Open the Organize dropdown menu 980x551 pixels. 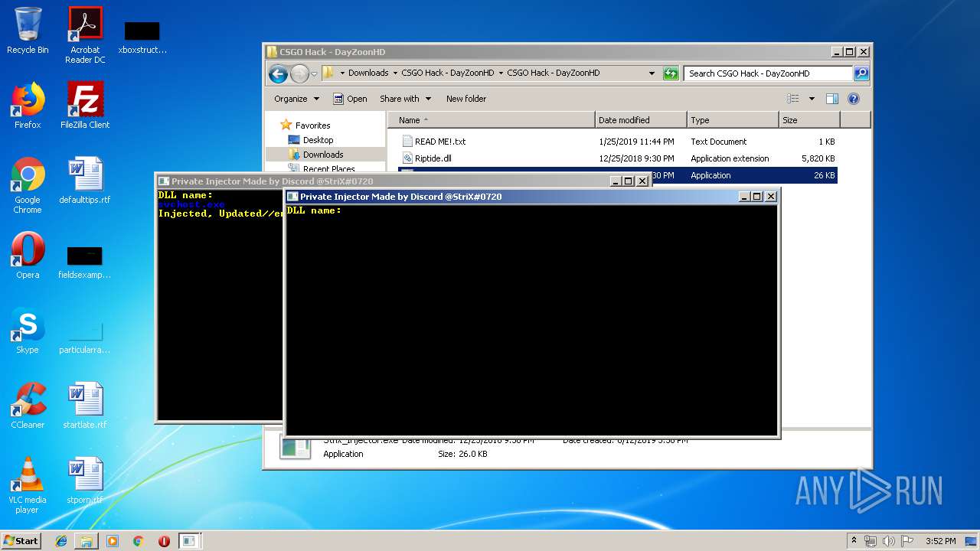(x=296, y=99)
